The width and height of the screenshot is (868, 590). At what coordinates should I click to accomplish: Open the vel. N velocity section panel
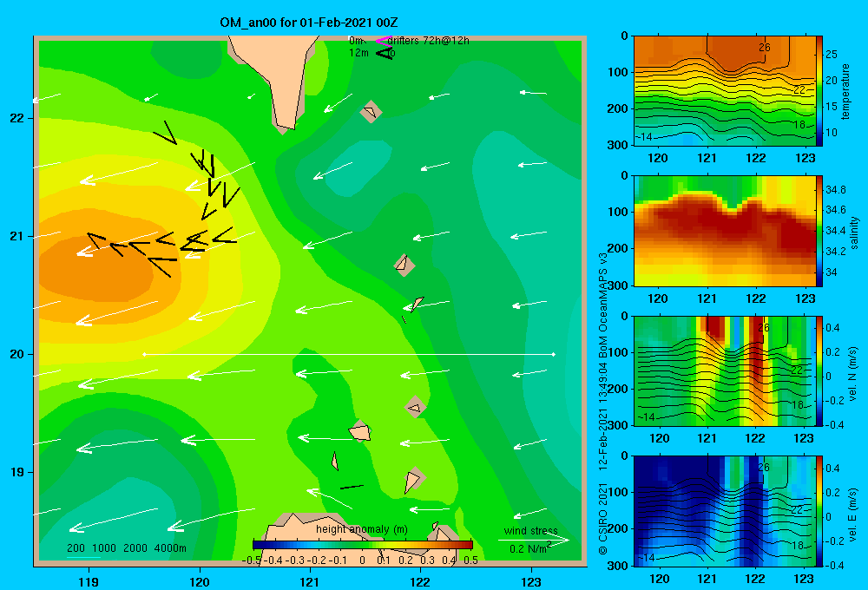click(x=724, y=370)
